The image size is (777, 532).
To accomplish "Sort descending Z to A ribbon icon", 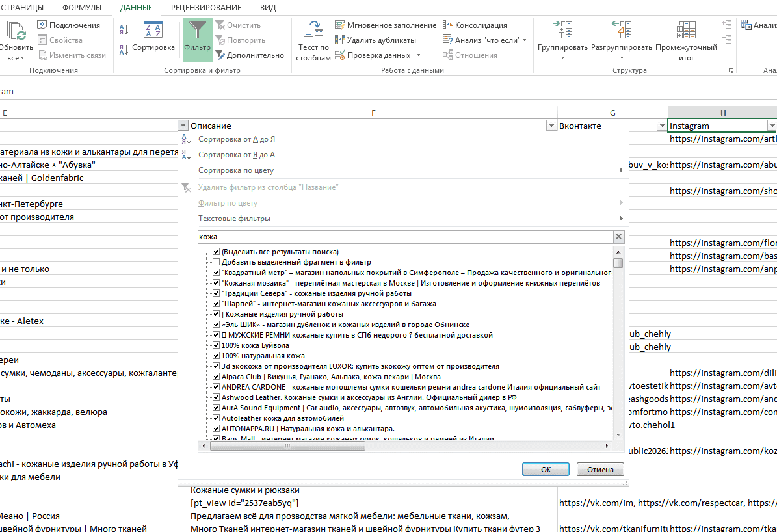I will click(x=124, y=49).
